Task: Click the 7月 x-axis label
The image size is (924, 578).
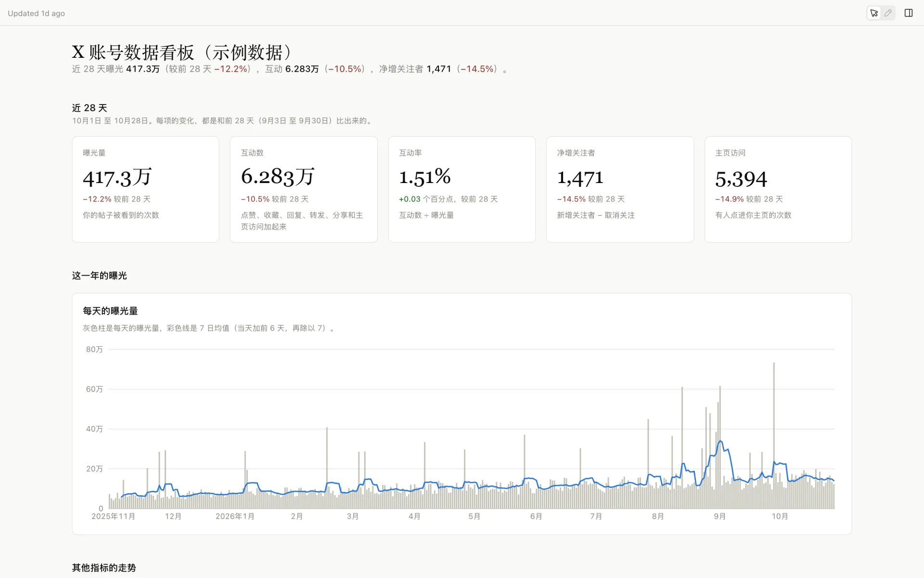Action: 596,516
